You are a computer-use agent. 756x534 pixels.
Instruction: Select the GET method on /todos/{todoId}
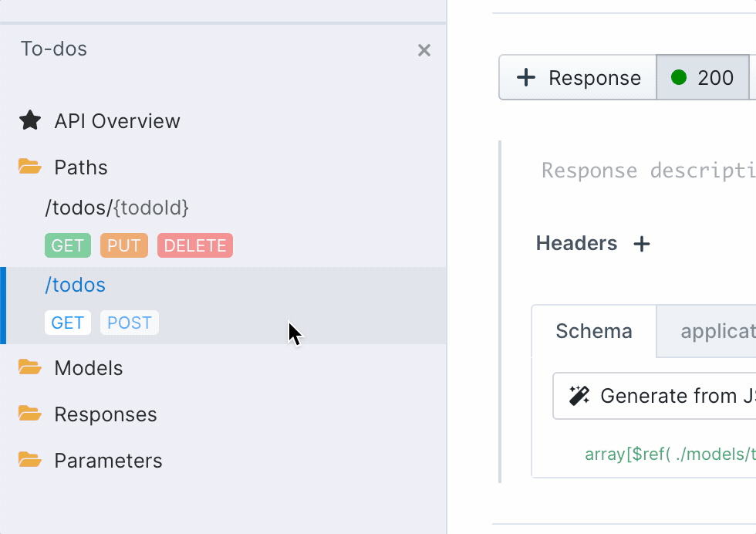point(68,245)
